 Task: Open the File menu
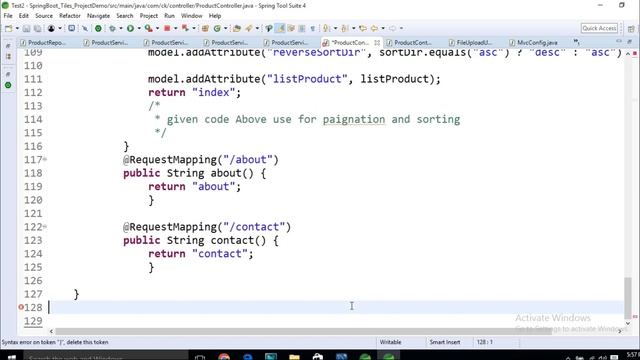pyautogui.click(x=8, y=16)
